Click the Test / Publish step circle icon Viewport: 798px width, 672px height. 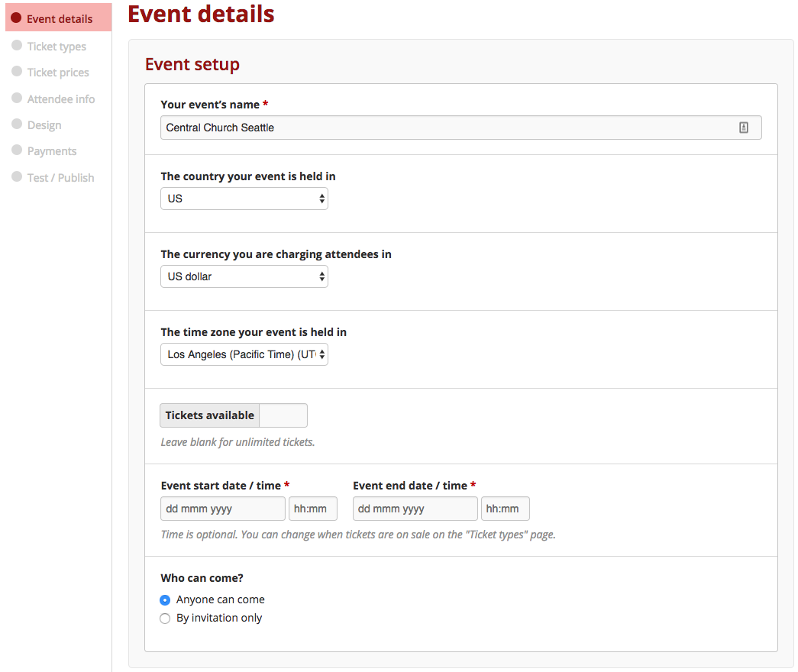(16, 177)
